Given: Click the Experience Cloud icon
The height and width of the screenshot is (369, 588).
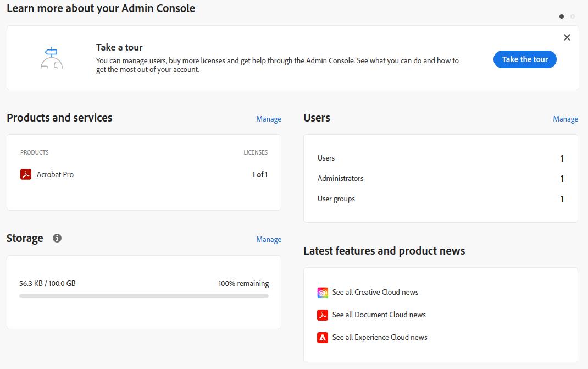Looking at the screenshot, I should point(322,337).
